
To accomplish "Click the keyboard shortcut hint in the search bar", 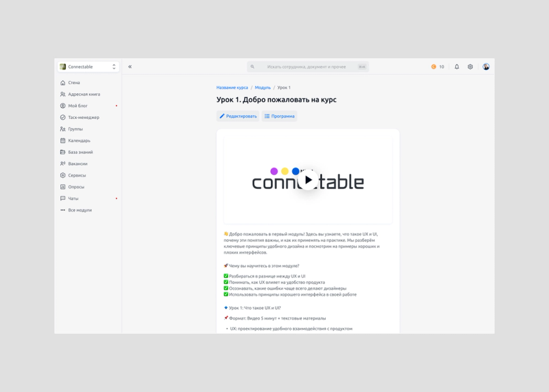I will point(362,66).
